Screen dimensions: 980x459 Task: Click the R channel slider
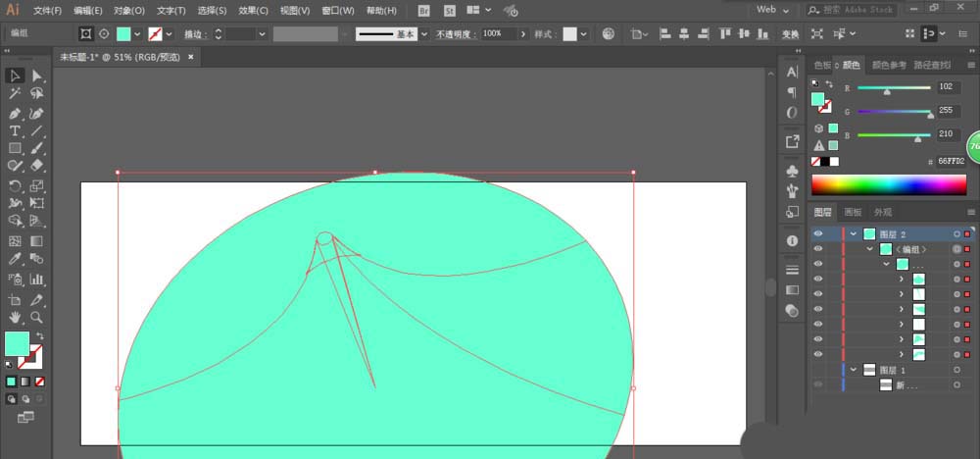[894, 88]
